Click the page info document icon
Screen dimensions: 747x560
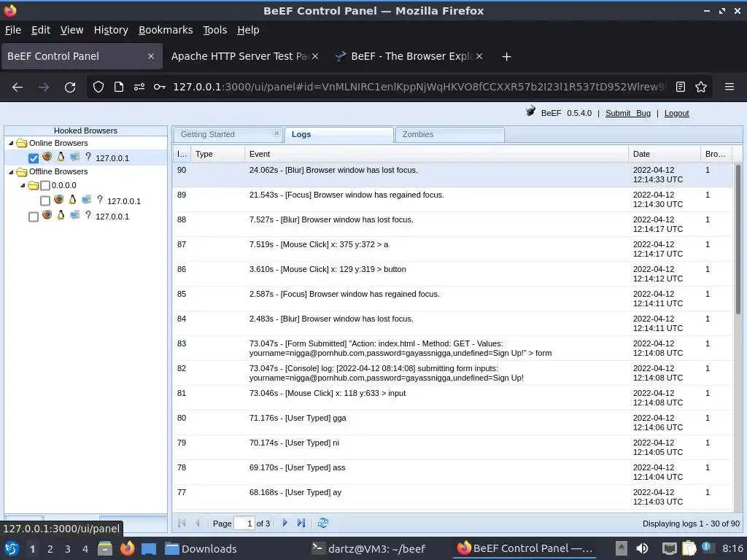tap(119, 87)
